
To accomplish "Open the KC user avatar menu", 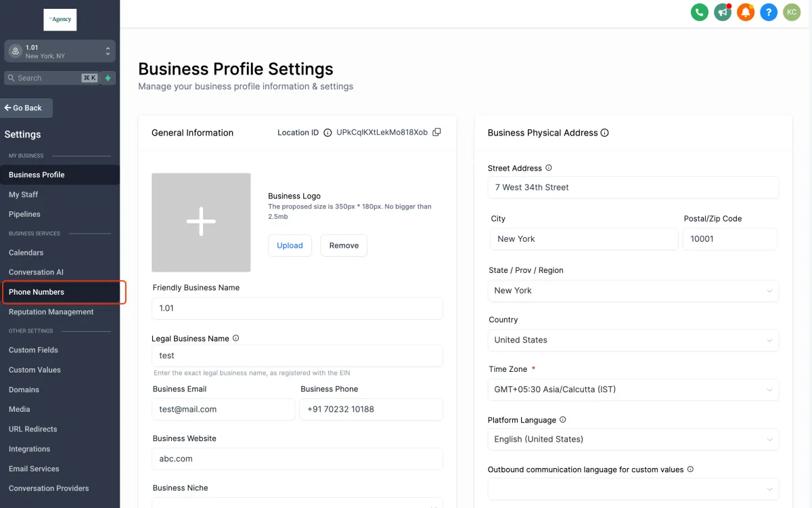I will point(792,12).
